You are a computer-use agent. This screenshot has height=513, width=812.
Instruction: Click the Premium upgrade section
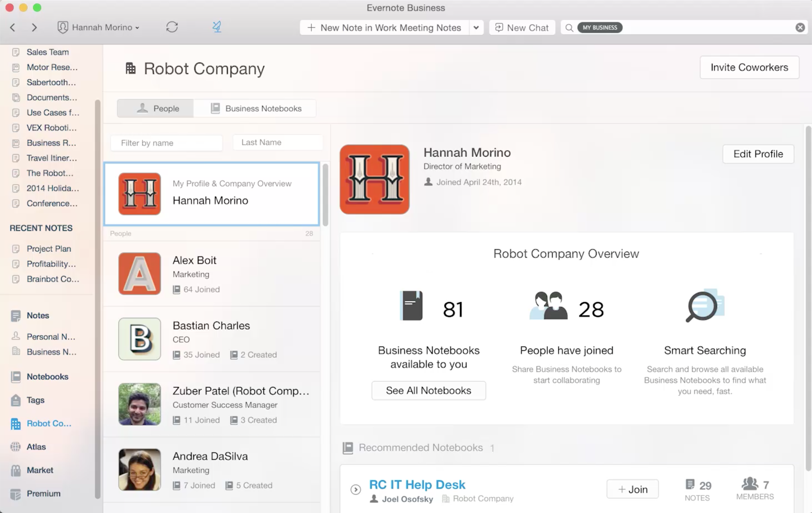click(43, 493)
